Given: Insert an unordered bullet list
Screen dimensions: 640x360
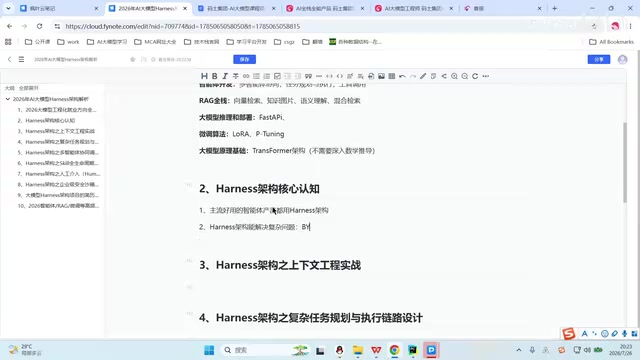Looking at the screenshot, I should [256, 76].
